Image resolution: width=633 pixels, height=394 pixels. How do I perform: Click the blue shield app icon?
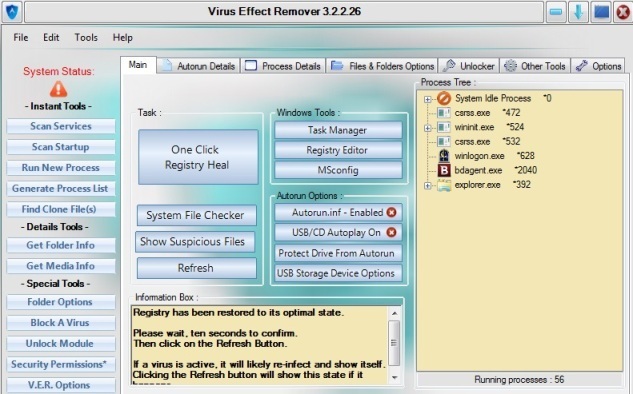12,12
